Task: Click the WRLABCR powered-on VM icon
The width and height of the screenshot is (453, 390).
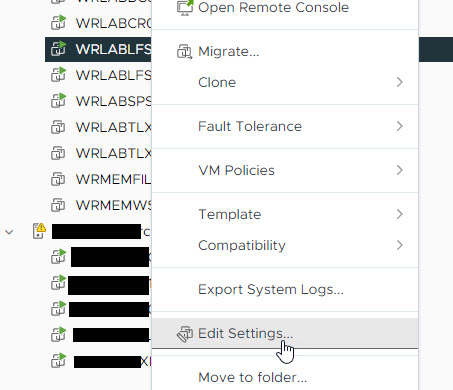Action: [x=59, y=23]
